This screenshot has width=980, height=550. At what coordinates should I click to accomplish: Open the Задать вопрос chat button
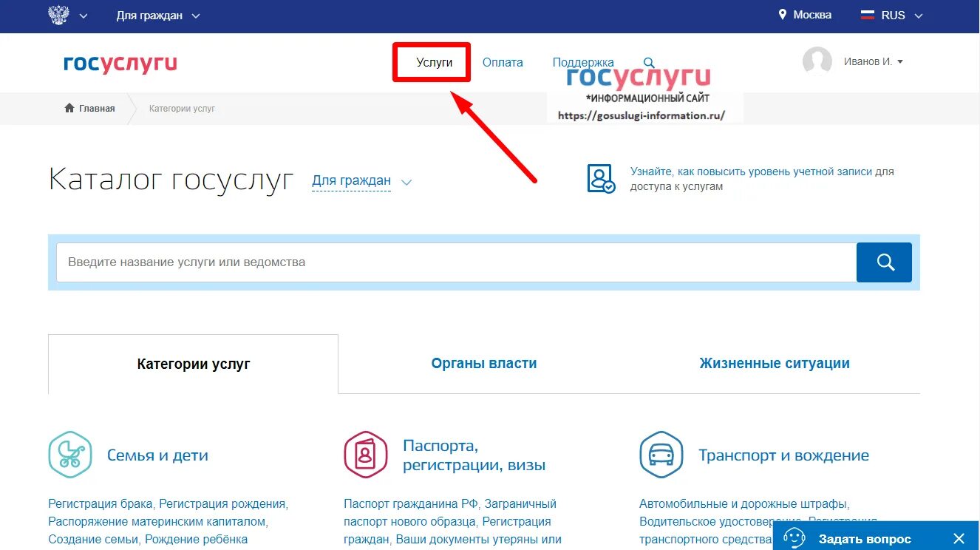tap(865, 539)
